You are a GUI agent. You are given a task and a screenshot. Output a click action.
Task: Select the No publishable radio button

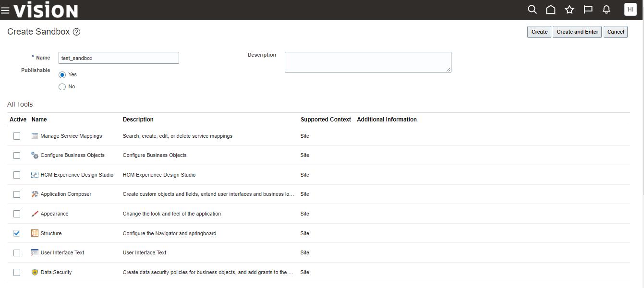pyautogui.click(x=62, y=87)
